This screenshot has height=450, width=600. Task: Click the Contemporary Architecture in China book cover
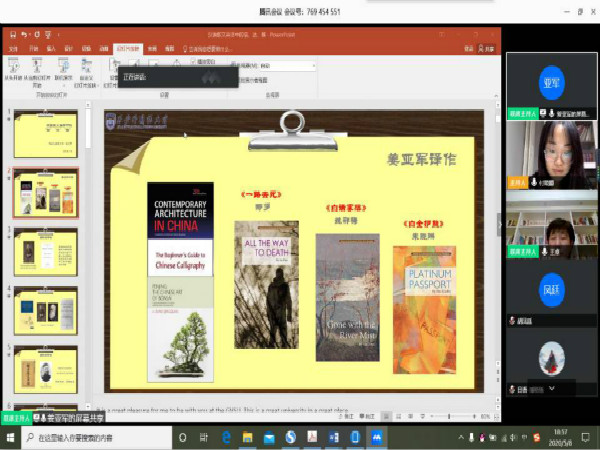(x=180, y=211)
